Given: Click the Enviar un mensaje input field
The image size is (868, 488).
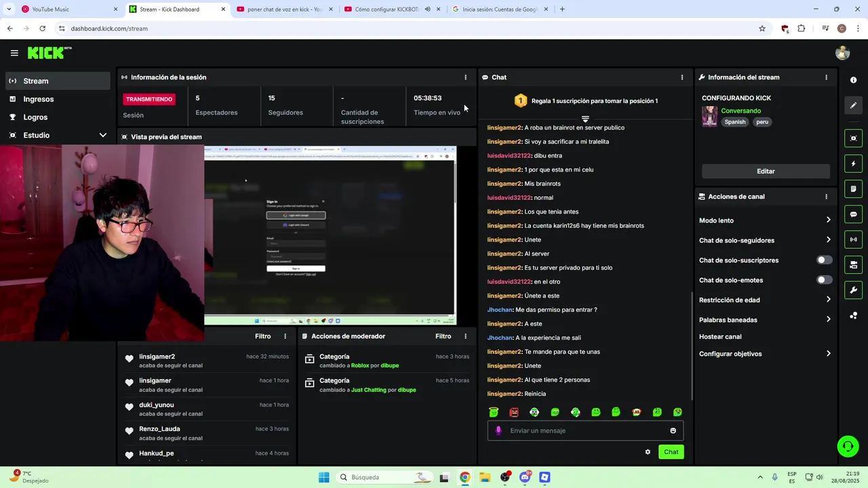Looking at the screenshot, I should coord(585,430).
